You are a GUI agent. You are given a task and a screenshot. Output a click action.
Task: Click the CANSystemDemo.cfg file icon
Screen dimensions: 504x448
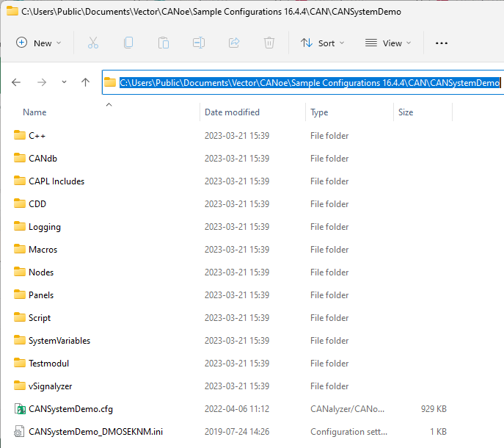pyautogui.click(x=20, y=409)
